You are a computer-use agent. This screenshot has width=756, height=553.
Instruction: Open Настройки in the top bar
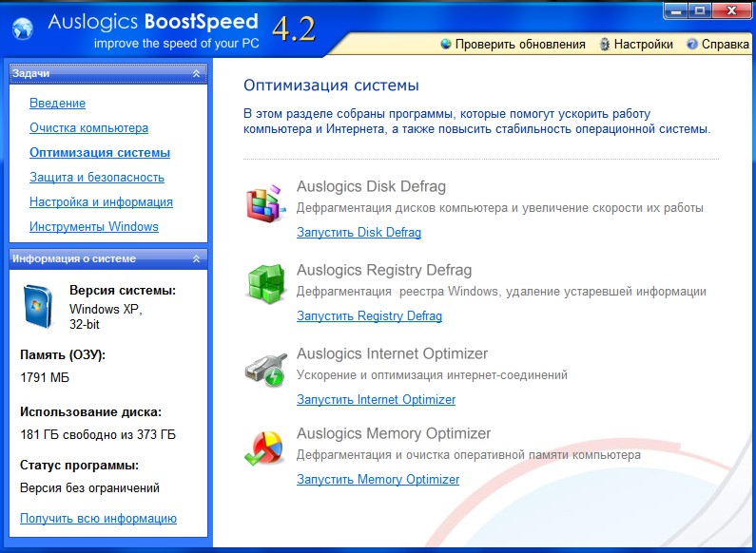pyautogui.click(x=643, y=45)
